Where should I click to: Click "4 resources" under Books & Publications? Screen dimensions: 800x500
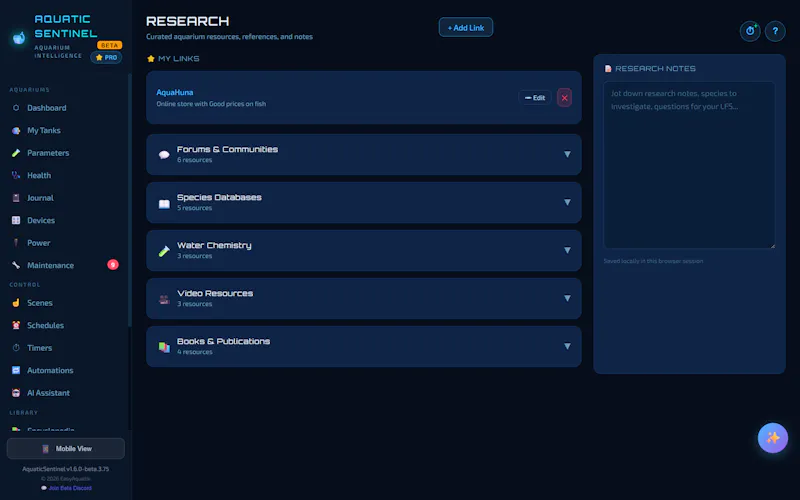click(x=194, y=352)
